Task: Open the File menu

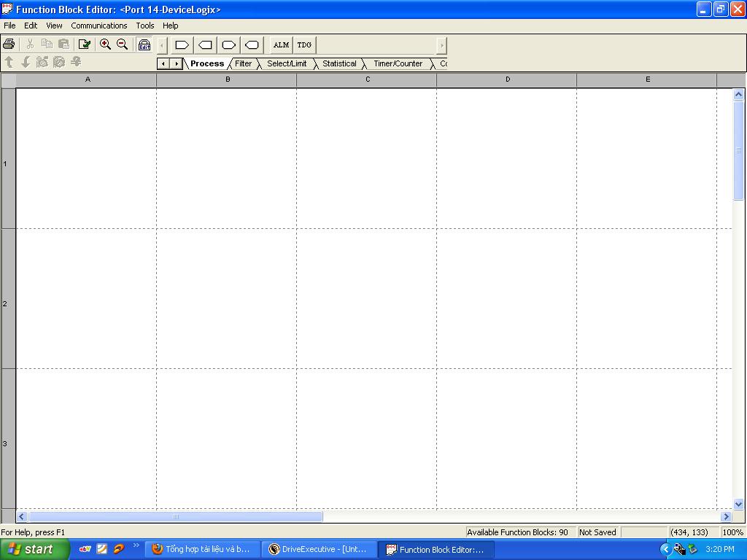Action: 9,26
